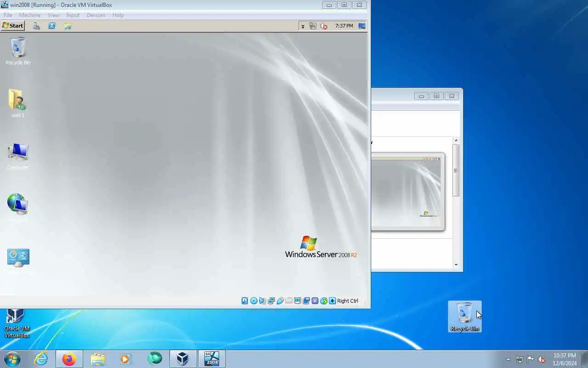588x368 pixels.
Task: Click scroll-down arrow in background window
Action: coord(456,264)
